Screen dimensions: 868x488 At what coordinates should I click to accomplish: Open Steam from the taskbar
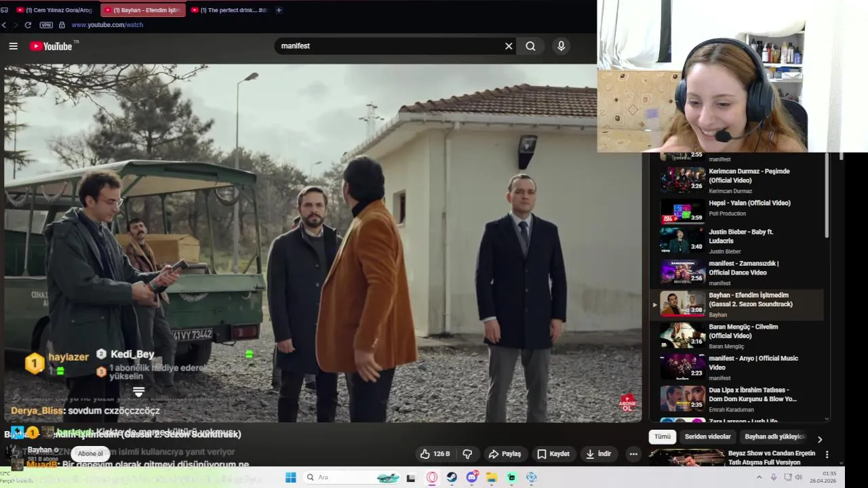pyautogui.click(x=452, y=478)
